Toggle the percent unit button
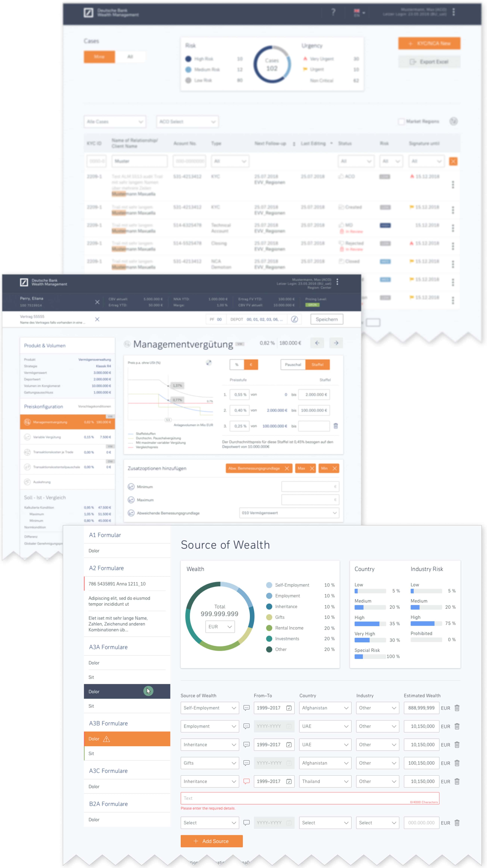Image resolution: width=487 pixels, height=868 pixels. [x=236, y=365]
